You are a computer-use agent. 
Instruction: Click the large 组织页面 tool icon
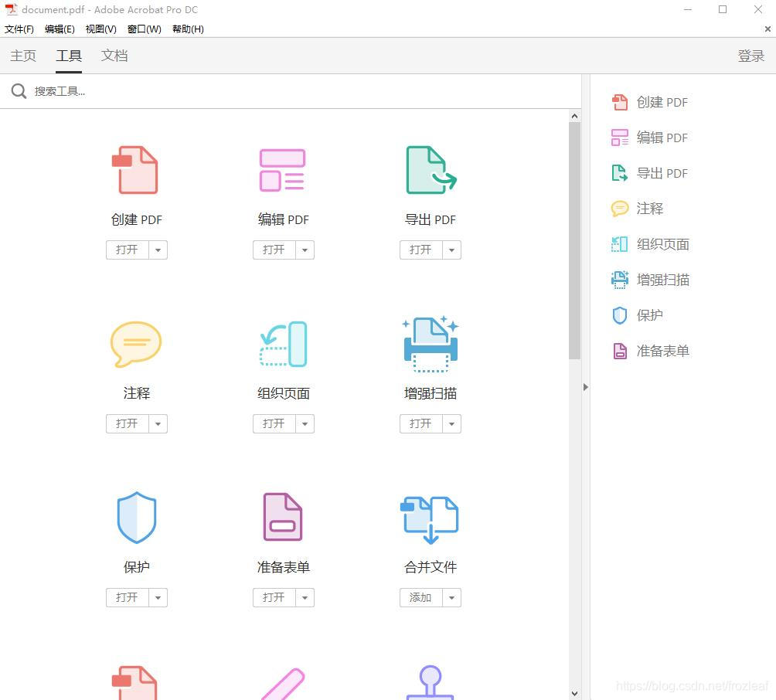(x=284, y=344)
